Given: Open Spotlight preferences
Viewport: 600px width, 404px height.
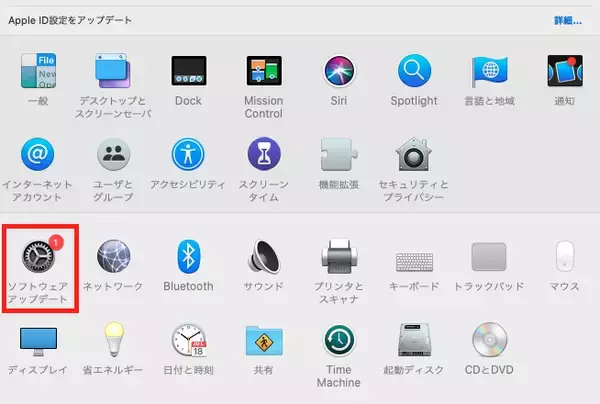Looking at the screenshot, I should [x=413, y=72].
